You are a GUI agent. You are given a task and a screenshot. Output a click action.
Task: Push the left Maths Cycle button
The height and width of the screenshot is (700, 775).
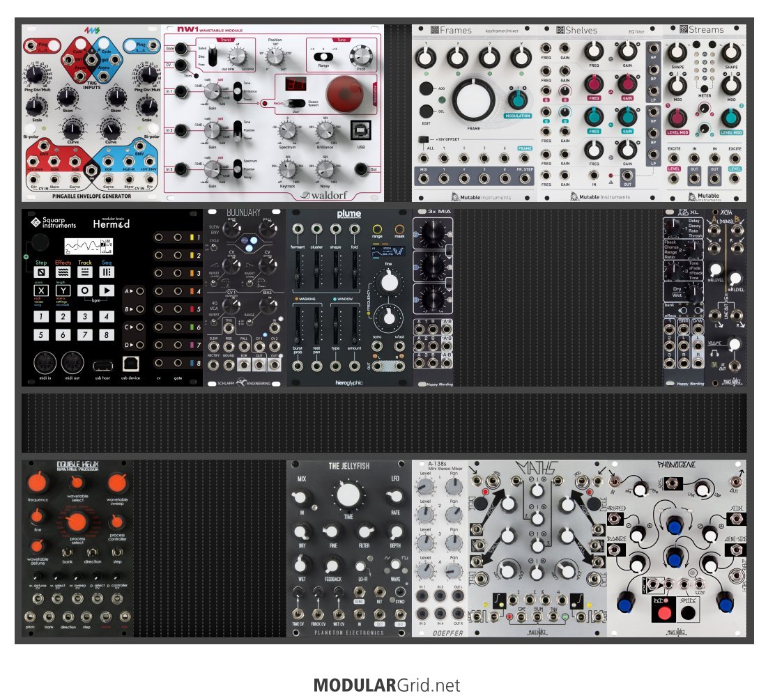[x=480, y=503]
